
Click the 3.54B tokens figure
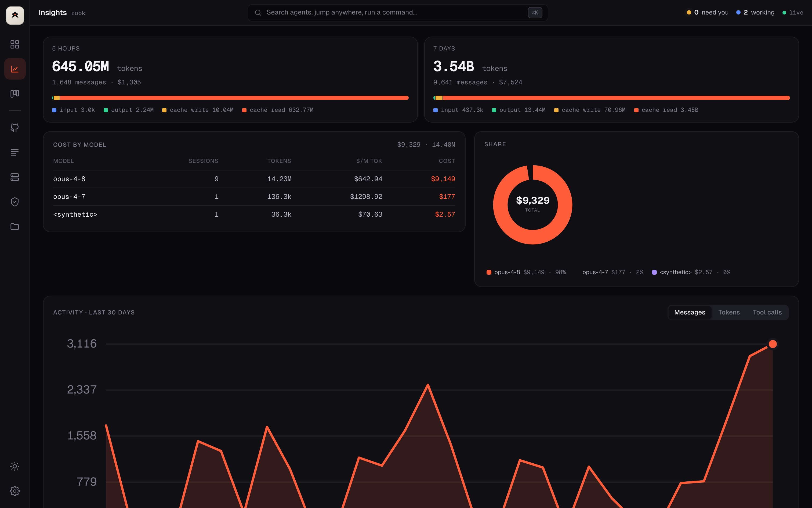pyautogui.click(x=454, y=66)
